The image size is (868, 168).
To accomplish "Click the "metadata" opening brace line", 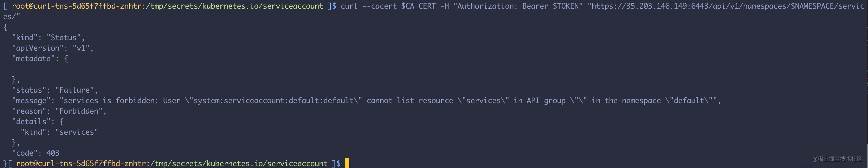I will coord(40,59).
